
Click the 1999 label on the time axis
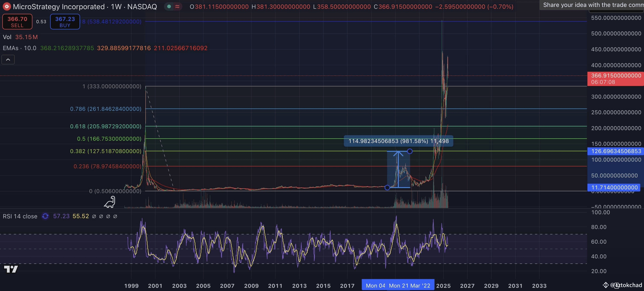[131, 286]
